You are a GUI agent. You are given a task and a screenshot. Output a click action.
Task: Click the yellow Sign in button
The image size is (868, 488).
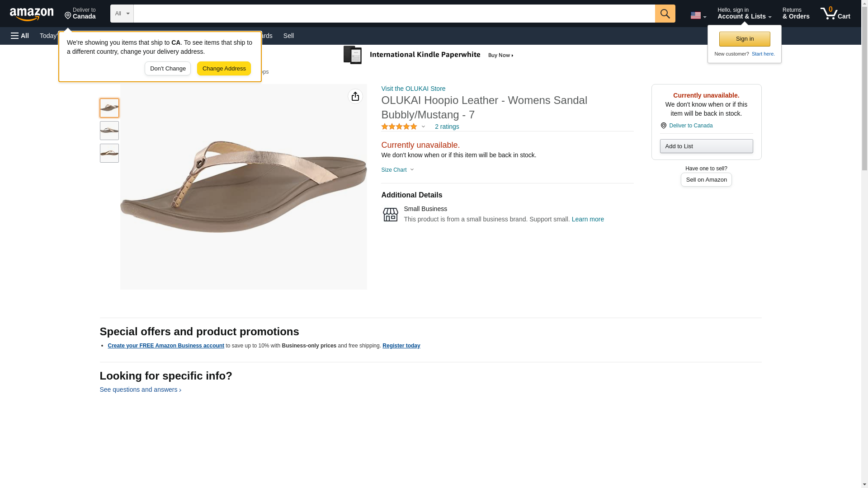744,39
